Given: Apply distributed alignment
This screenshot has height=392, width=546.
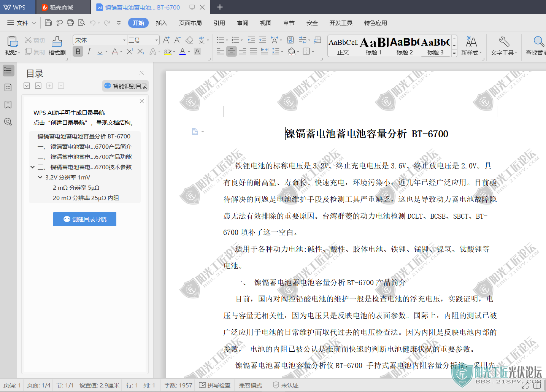Looking at the screenshot, I should tap(265, 51).
